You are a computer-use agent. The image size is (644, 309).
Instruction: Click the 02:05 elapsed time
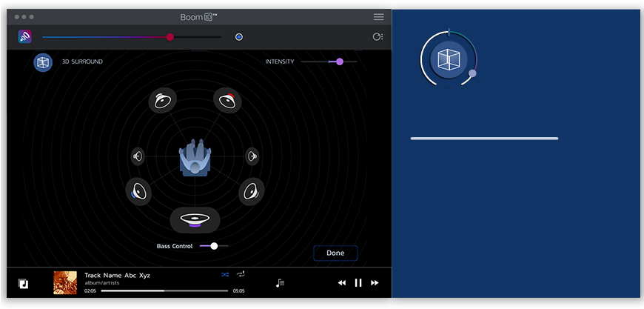[90, 291]
